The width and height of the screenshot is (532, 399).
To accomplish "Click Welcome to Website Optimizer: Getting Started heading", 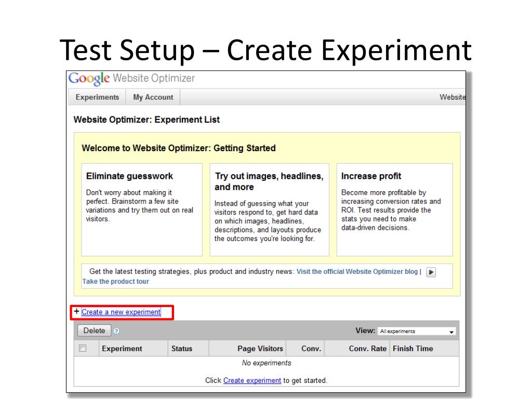I will 179,148.
